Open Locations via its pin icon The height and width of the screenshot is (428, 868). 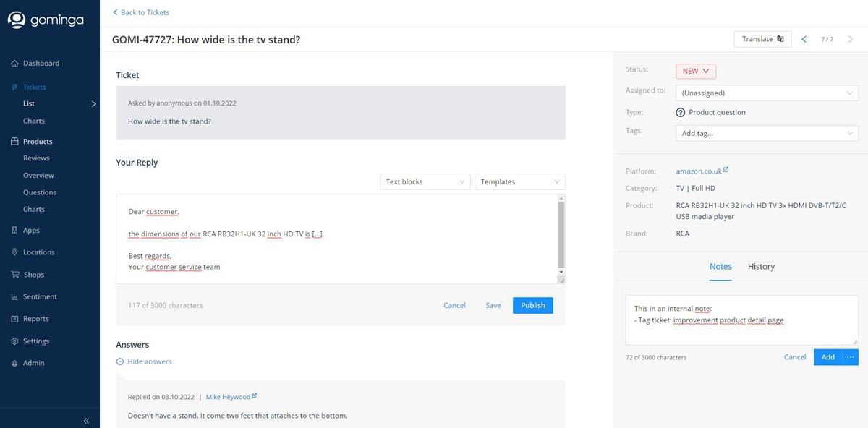(x=14, y=252)
